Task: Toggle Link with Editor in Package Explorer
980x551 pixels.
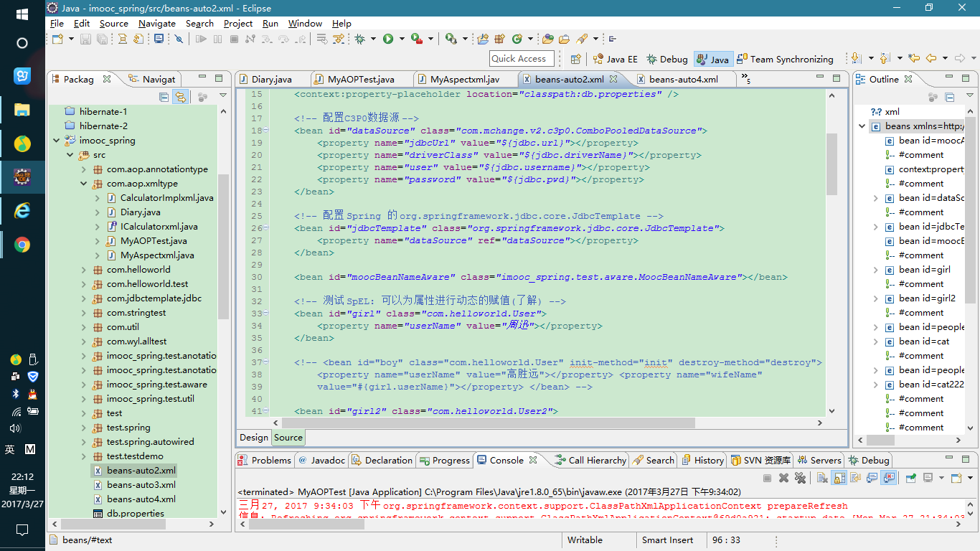Action: coord(181,97)
